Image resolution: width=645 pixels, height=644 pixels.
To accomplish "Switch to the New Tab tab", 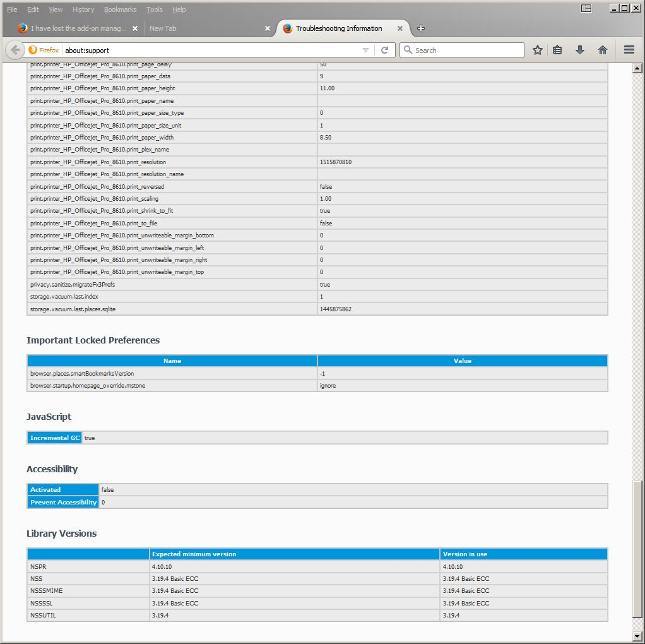I will pyautogui.click(x=202, y=28).
